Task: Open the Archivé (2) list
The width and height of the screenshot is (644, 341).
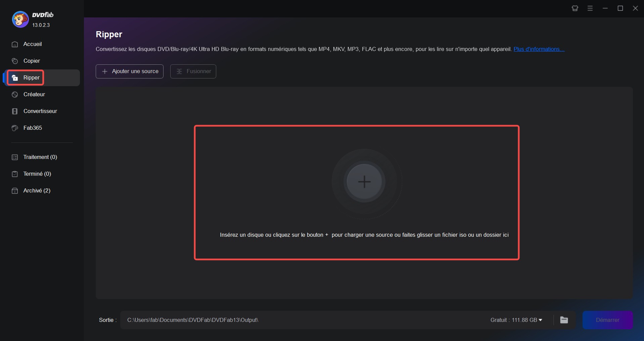Action: (37, 190)
